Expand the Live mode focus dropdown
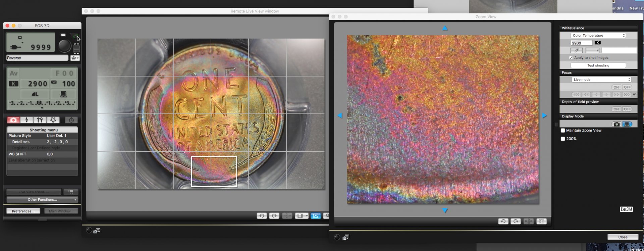This screenshot has width=644, height=251. (601, 80)
